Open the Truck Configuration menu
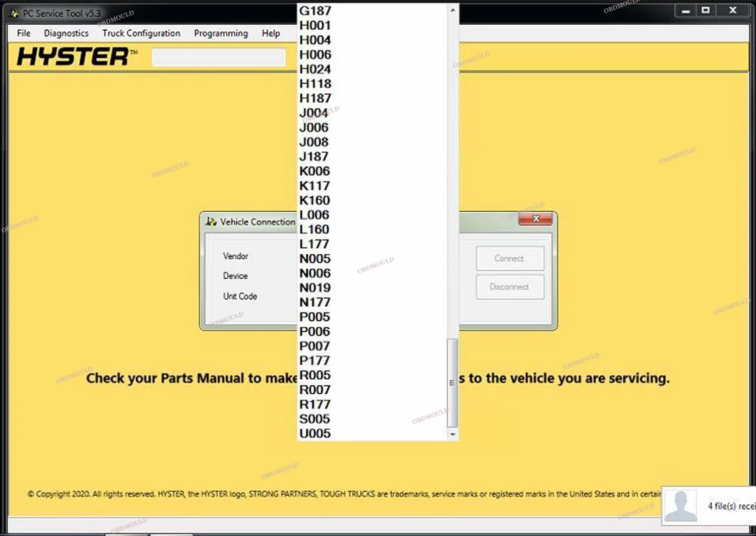Image resolution: width=756 pixels, height=536 pixels. (x=141, y=33)
